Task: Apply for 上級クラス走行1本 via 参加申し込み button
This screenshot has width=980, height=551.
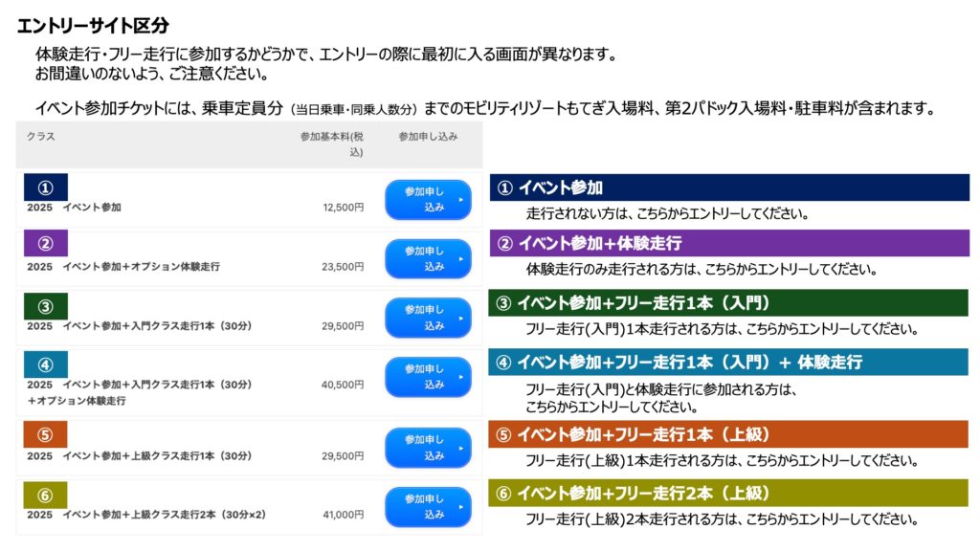Action: 428,448
